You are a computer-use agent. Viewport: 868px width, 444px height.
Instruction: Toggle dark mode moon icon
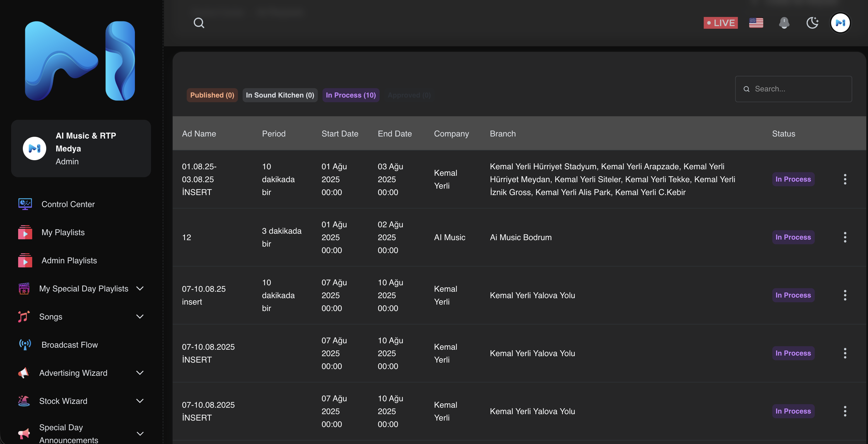pos(812,23)
